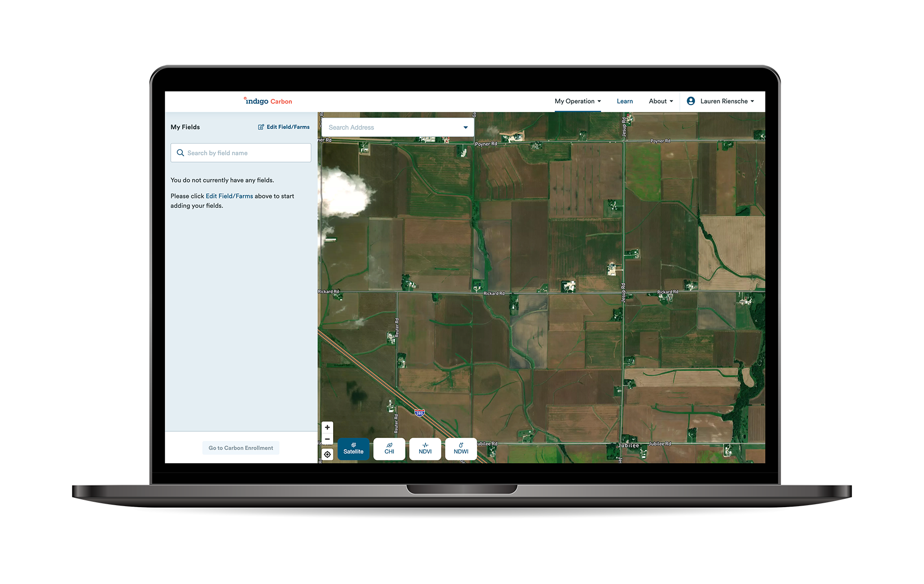The image size is (924, 584).
Task: Turn on the NDWI map layer
Action: pyautogui.click(x=461, y=449)
